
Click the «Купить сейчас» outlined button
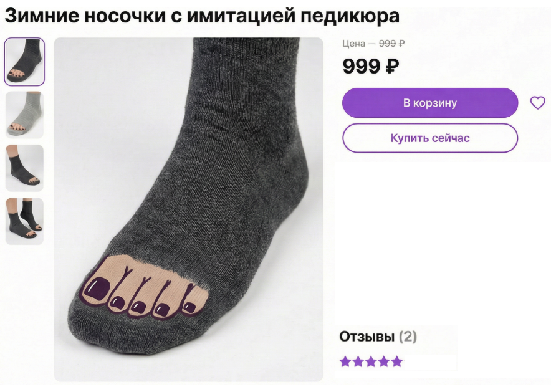tap(430, 138)
